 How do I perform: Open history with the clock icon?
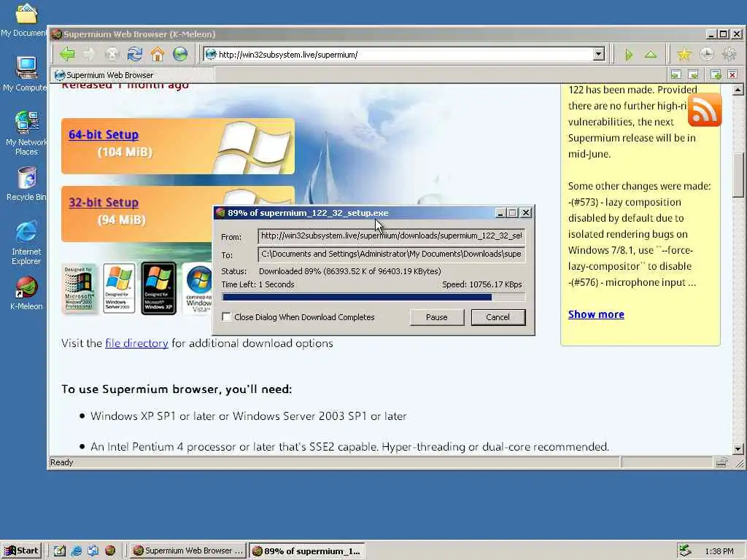tap(706, 54)
